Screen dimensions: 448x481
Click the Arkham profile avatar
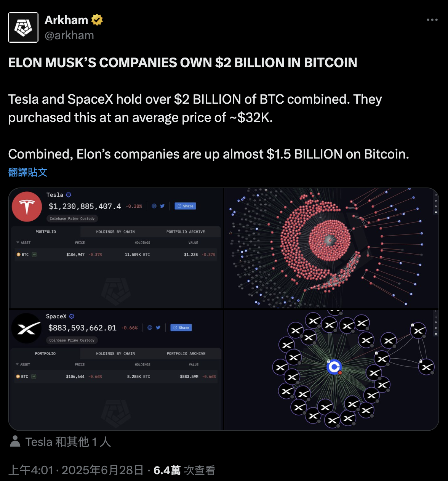coord(23,27)
